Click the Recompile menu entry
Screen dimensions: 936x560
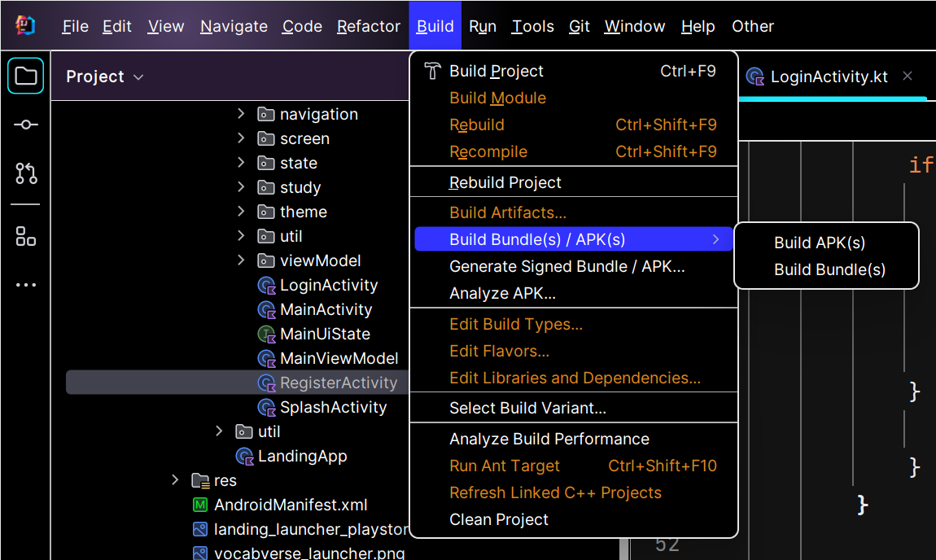click(x=574, y=151)
